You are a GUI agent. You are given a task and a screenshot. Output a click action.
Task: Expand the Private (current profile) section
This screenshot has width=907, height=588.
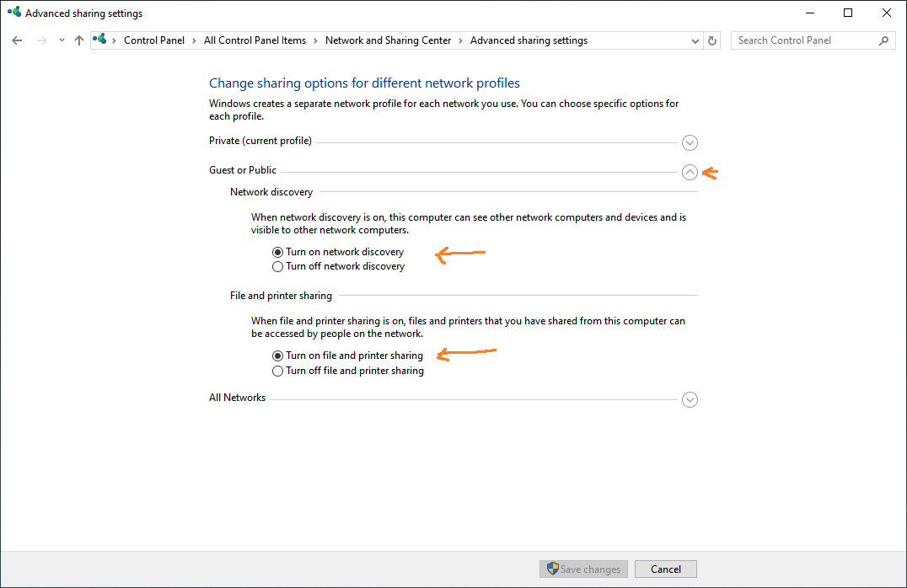tap(690, 142)
